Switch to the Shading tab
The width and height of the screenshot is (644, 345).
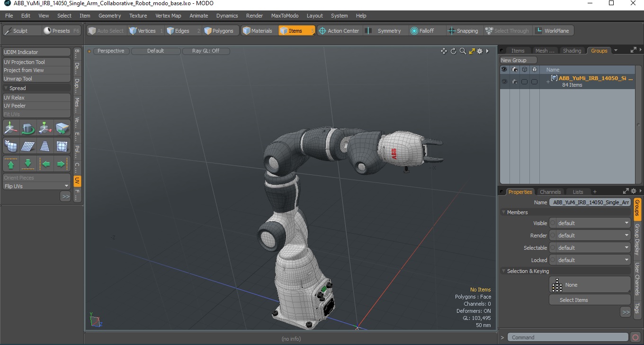pos(572,51)
